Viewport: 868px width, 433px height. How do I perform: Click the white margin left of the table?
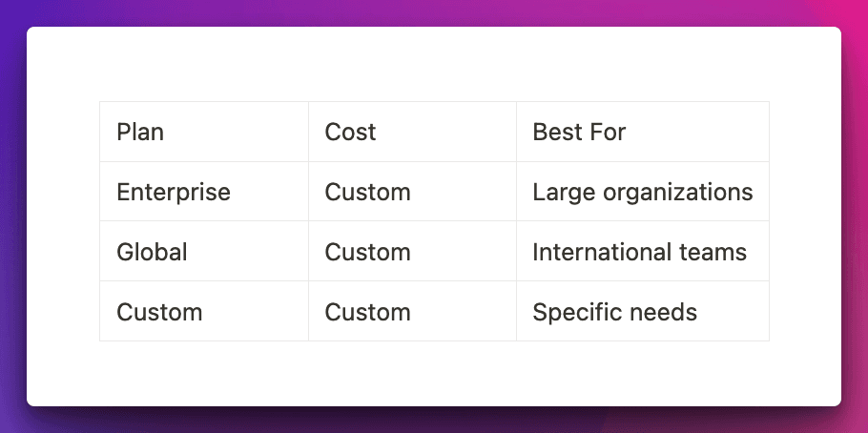[x=63, y=221]
